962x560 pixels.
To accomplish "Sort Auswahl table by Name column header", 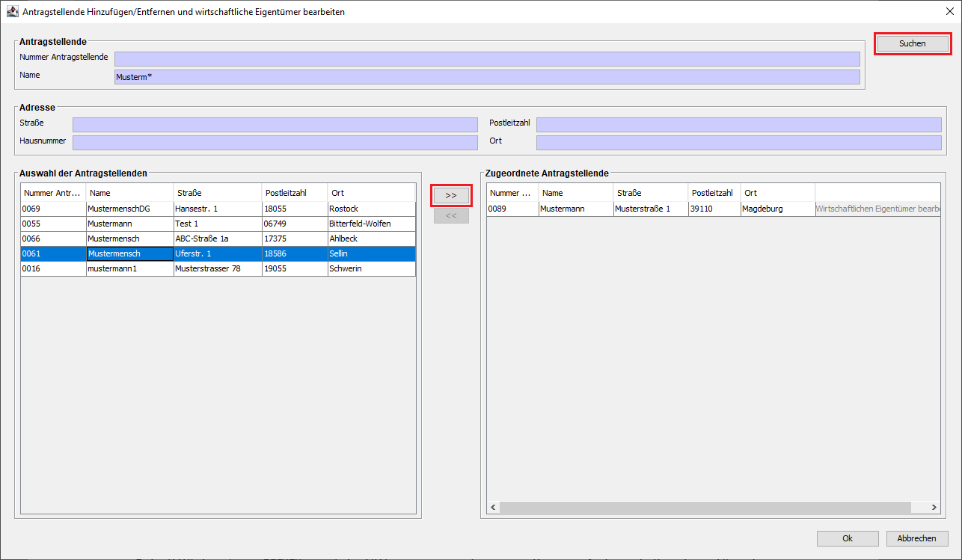I will tap(130, 193).
